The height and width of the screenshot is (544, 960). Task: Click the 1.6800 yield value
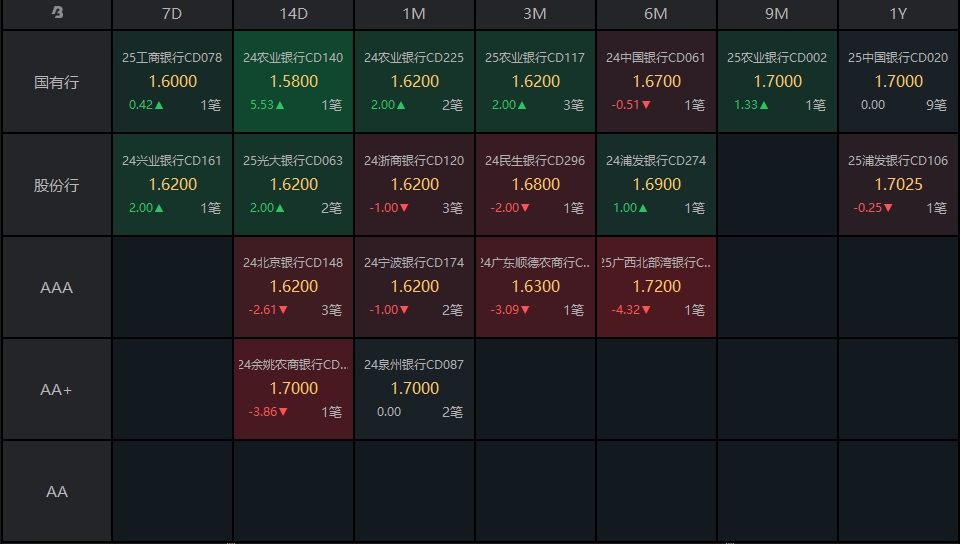coord(536,184)
